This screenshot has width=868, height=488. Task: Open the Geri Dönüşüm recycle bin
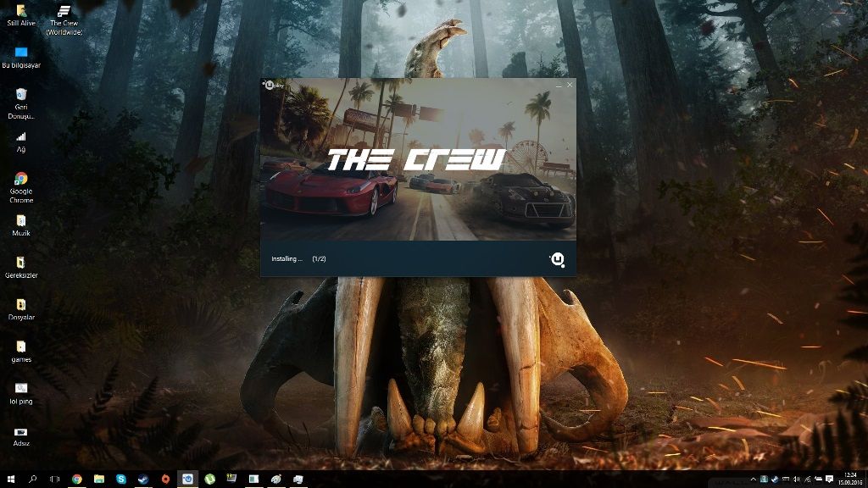[x=21, y=103]
